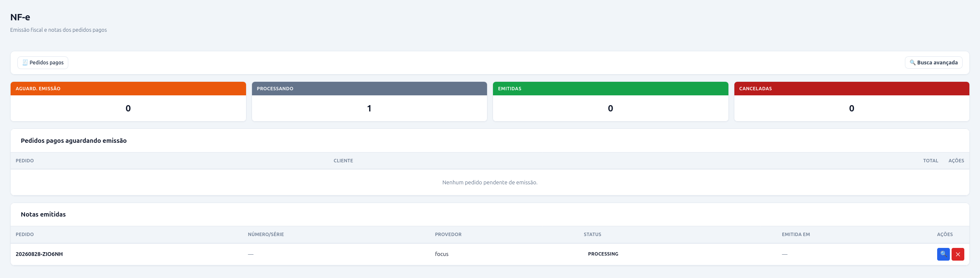Image resolution: width=980 pixels, height=278 pixels.
Task: Click the blue magnifier view icon
Action: [x=944, y=254]
